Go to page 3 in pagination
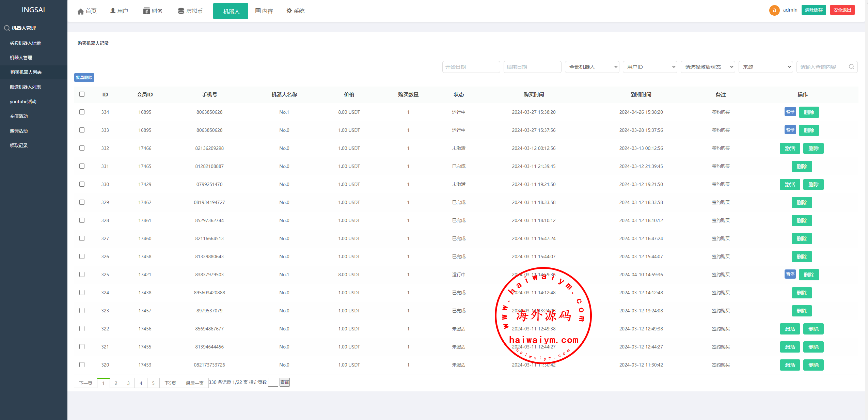The width and height of the screenshot is (868, 420). 128,383
